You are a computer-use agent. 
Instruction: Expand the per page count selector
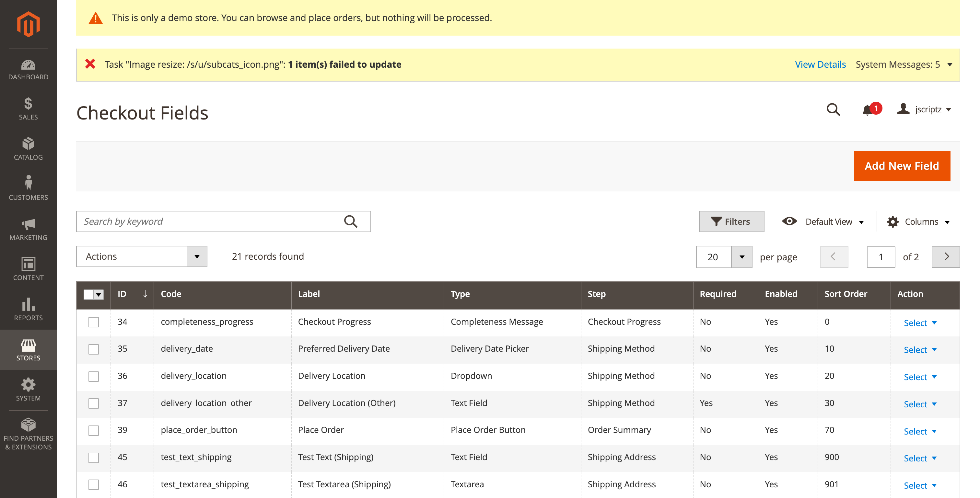(741, 257)
